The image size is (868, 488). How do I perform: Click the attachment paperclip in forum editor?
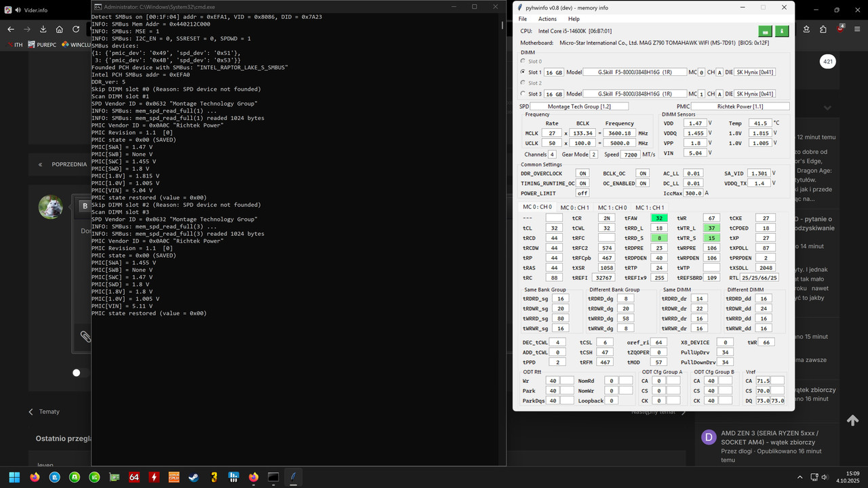click(x=85, y=336)
